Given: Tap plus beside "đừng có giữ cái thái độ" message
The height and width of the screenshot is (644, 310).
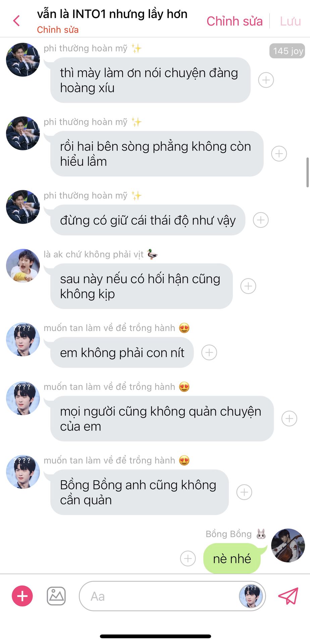Looking at the screenshot, I should click(x=261, y=220).
